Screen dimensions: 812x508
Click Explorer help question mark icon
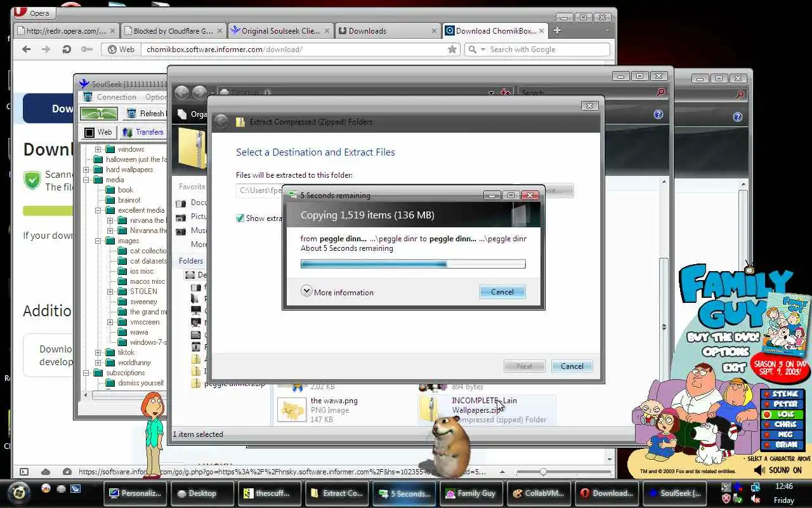658,115
